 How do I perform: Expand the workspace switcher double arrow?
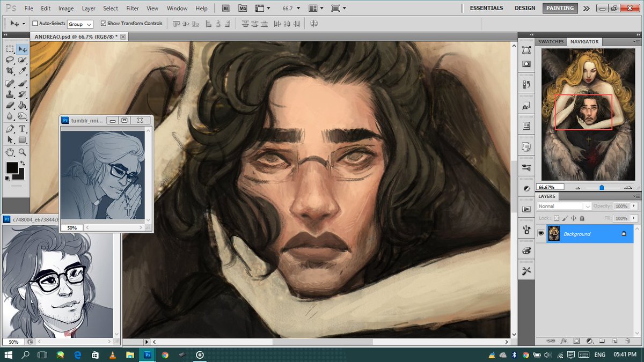point(586,8)
